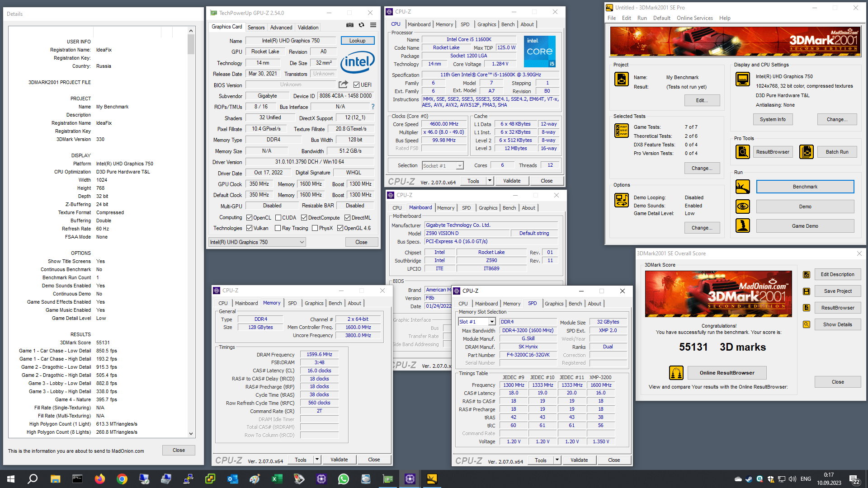The height and width of the screenshot is (488, 868).
Task: Toggle the OpenCL checkbox
Action: pos(249,218)
